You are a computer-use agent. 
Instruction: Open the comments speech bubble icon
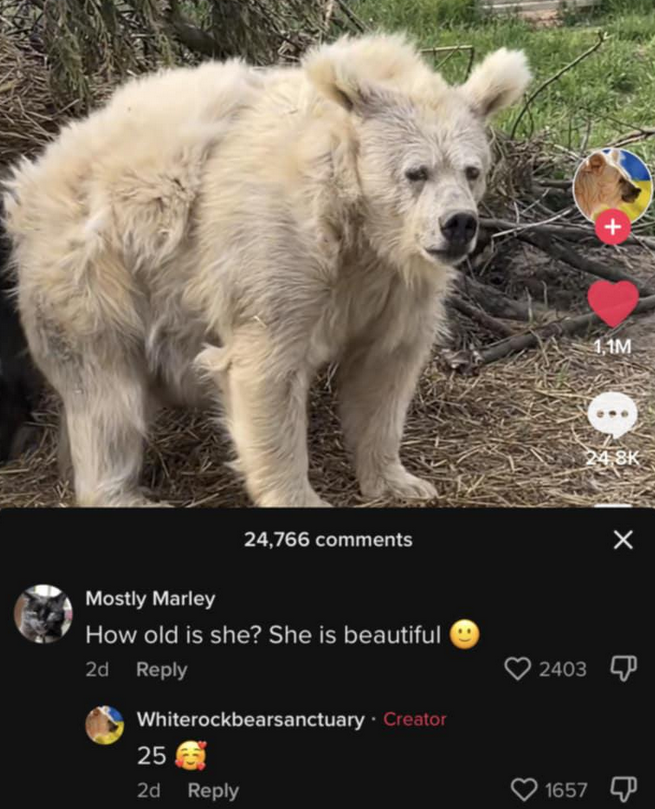(613, 414)
